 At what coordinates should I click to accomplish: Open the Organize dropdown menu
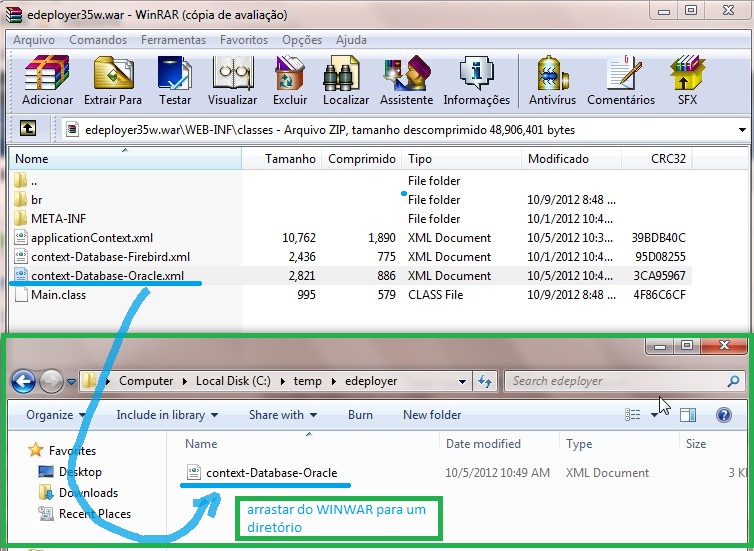coord(56,414)
